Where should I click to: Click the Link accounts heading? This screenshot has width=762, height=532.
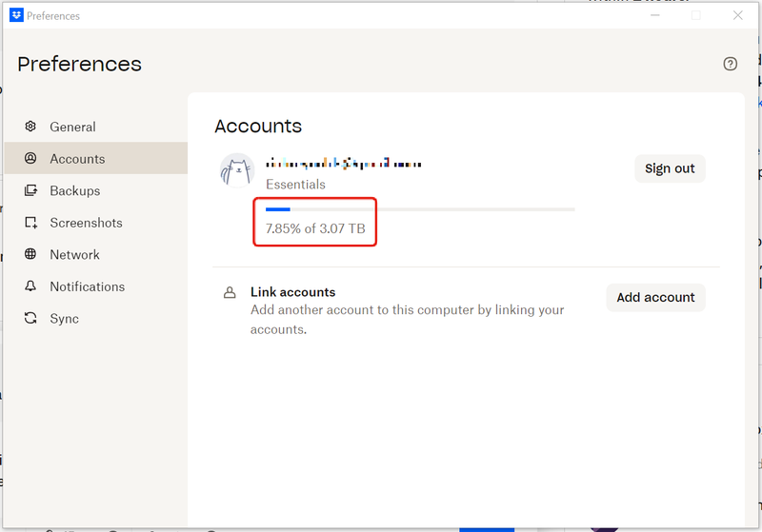tap(292, 292)
